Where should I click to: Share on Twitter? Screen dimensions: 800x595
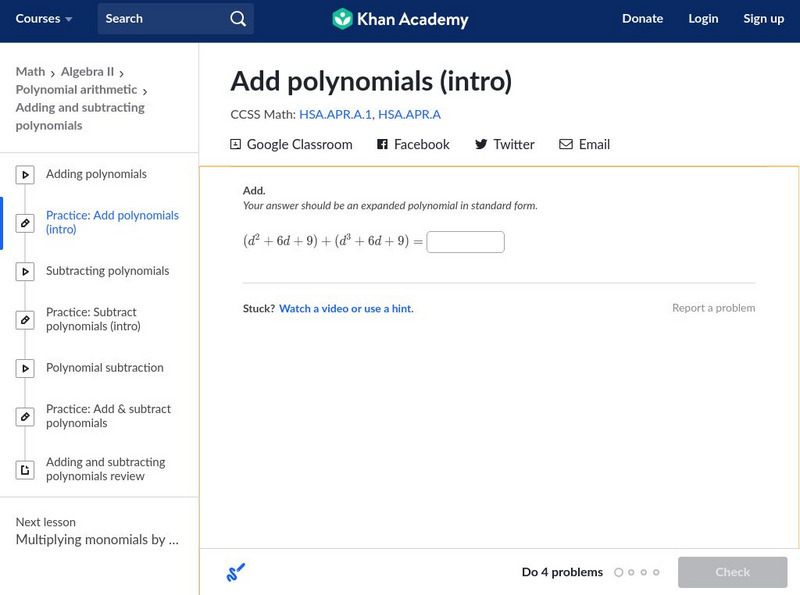click(x=514, y=144)
